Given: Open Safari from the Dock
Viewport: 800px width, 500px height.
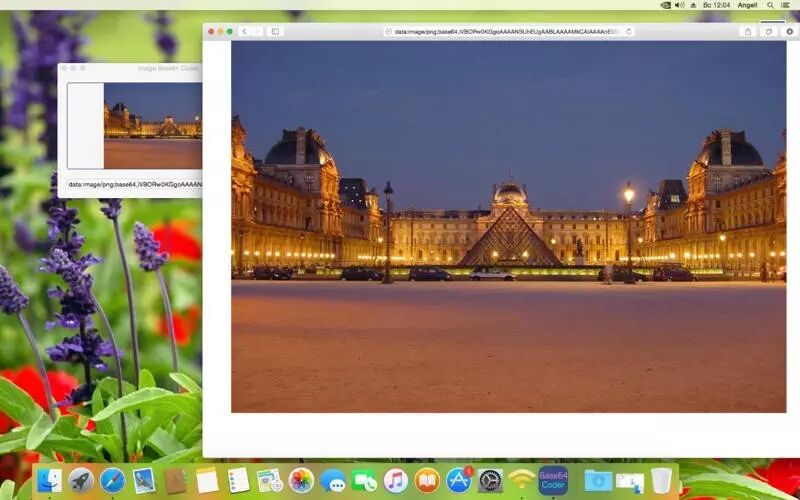Looking at the screenshot, I should 112,481.
